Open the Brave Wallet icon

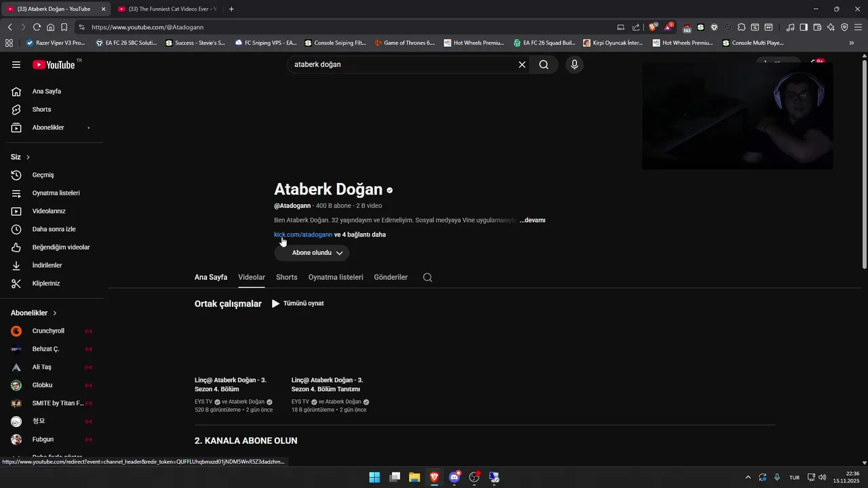(817, 27)
